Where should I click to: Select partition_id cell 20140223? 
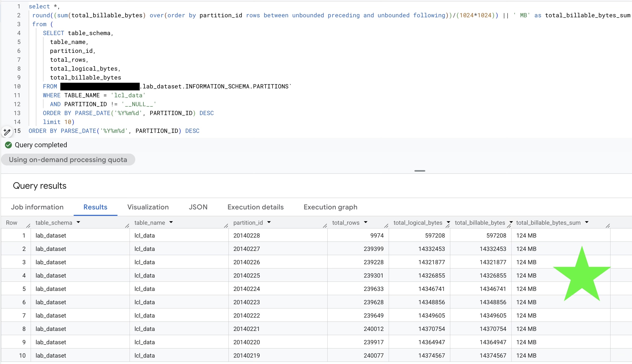278,302
